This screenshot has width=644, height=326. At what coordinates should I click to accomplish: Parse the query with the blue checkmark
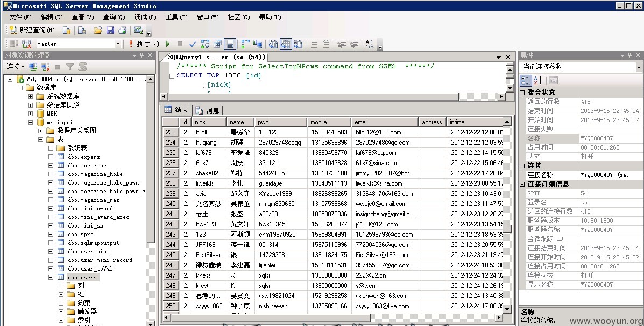pyautogui.click(x=193, y=44)
